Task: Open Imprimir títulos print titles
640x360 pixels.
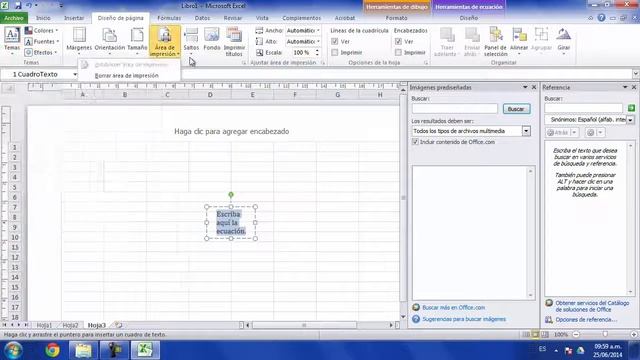Action: [234, 41]
